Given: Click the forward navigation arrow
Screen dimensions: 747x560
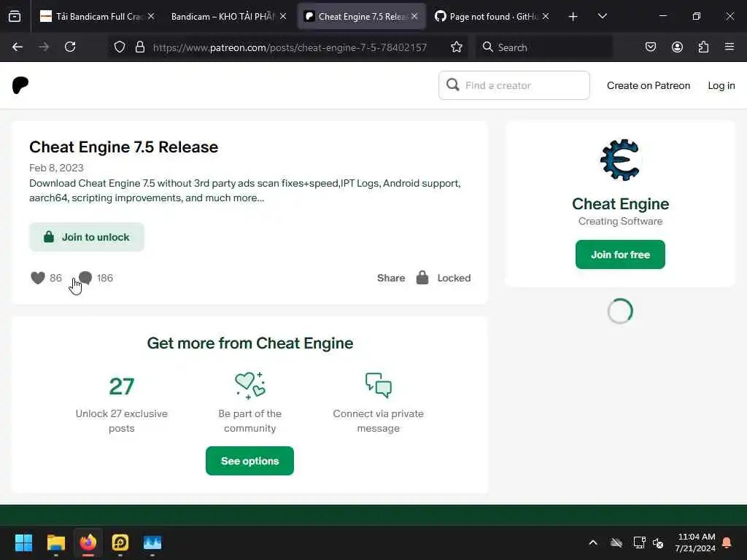Looking at the screenshot, I should tap(44, 47).
